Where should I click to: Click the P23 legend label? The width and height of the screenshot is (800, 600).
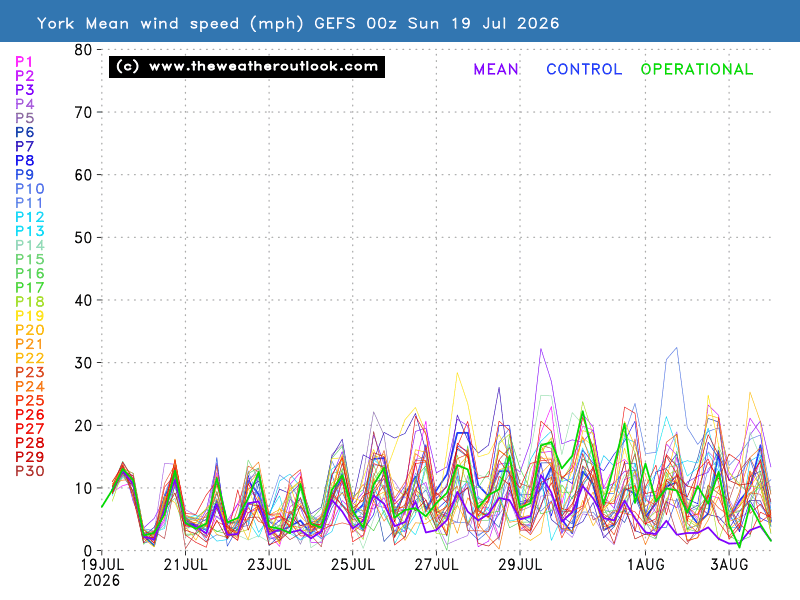coord(30,372)
